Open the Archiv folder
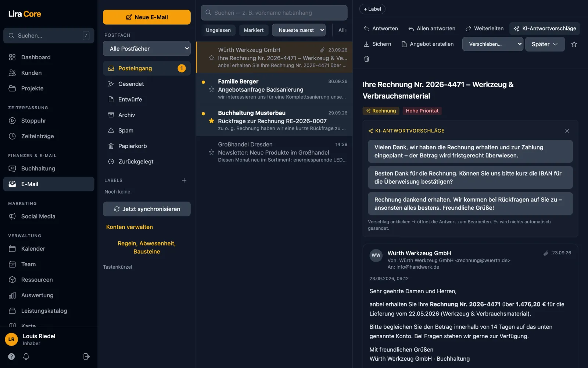588x368 pixels. (147, 115)
